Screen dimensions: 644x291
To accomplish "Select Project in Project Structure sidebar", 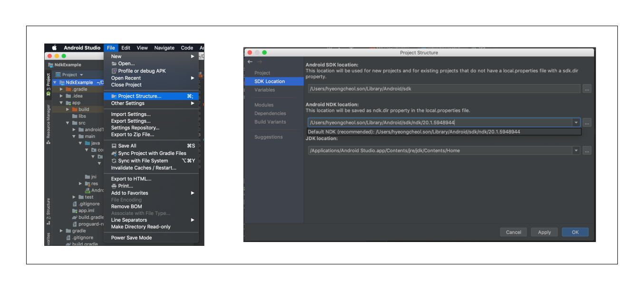I will pyautogui.click(x=262, y=73).
